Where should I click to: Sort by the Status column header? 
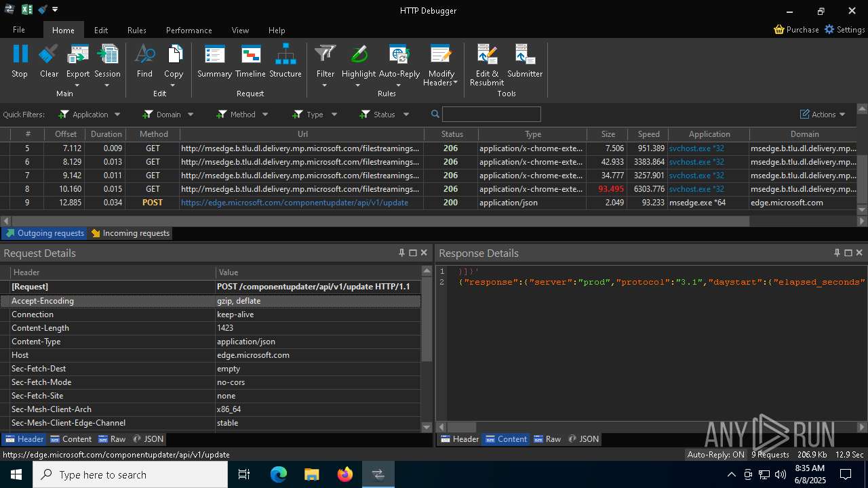(x=452, y=134)
